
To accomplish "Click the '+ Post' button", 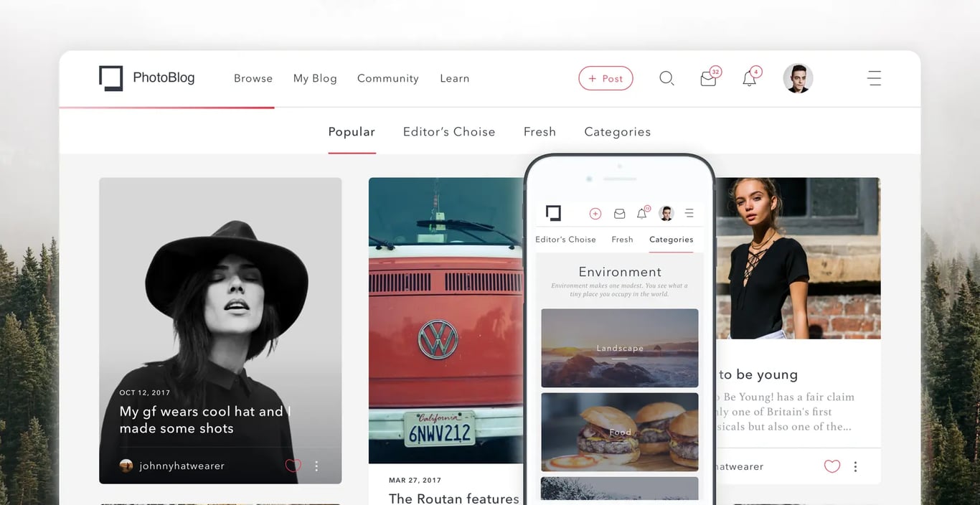I will [606, 78].
